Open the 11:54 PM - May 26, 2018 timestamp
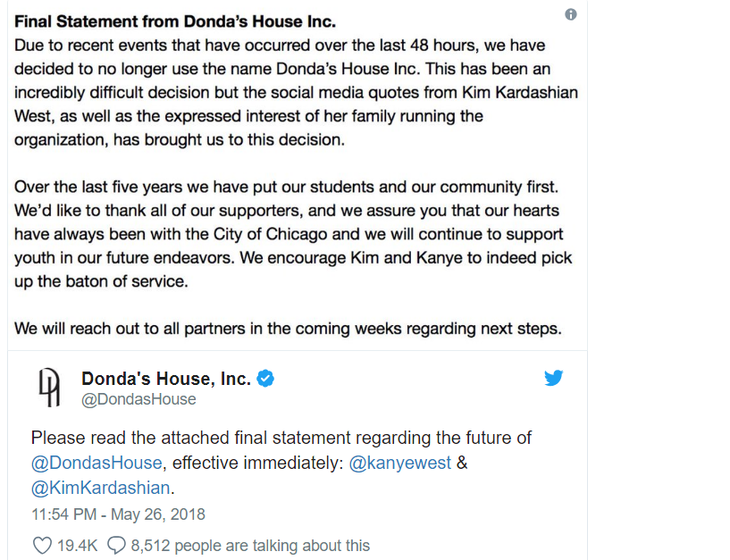 [118, 514]
